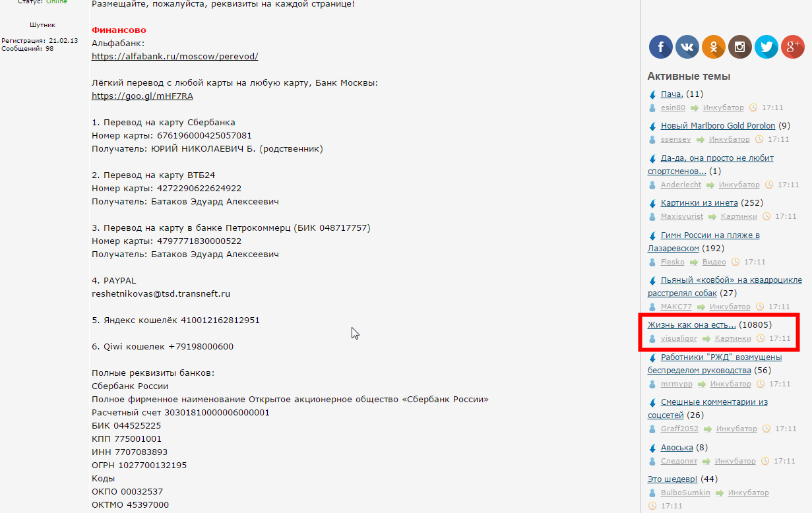
Task: Open the VK social icon
Action: pos(687,47)
